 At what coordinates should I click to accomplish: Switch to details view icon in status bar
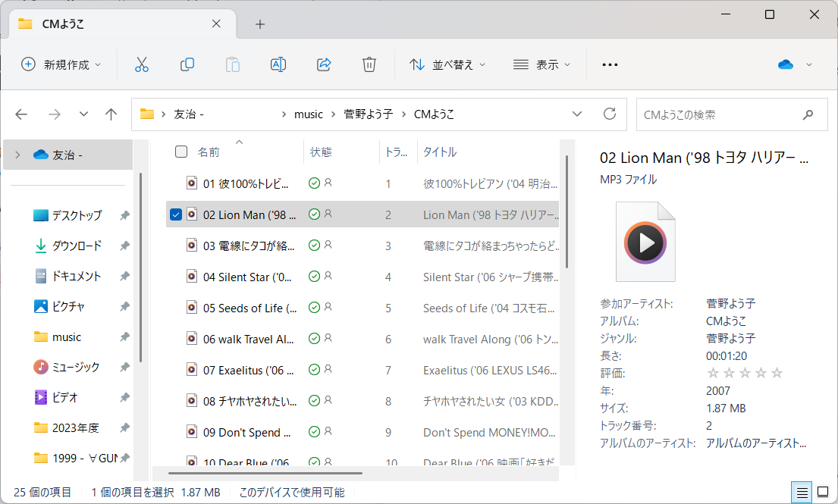[x=802, y=493]
